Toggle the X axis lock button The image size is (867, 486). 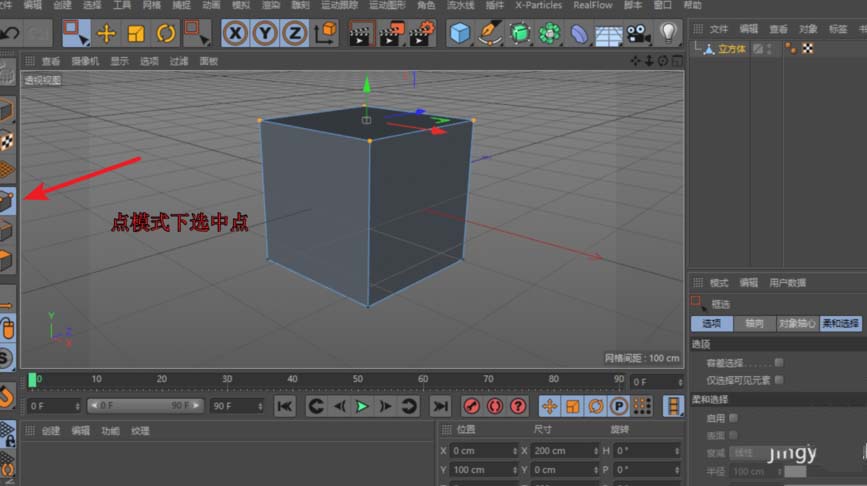235,34
